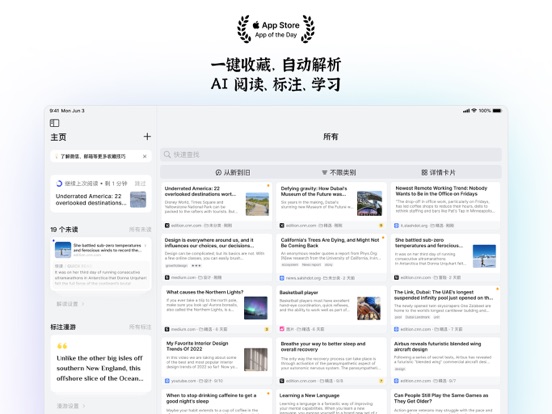Click source icon on My Favorite Interior Design card
Screen dimensions: 552x414
point(167,381)
